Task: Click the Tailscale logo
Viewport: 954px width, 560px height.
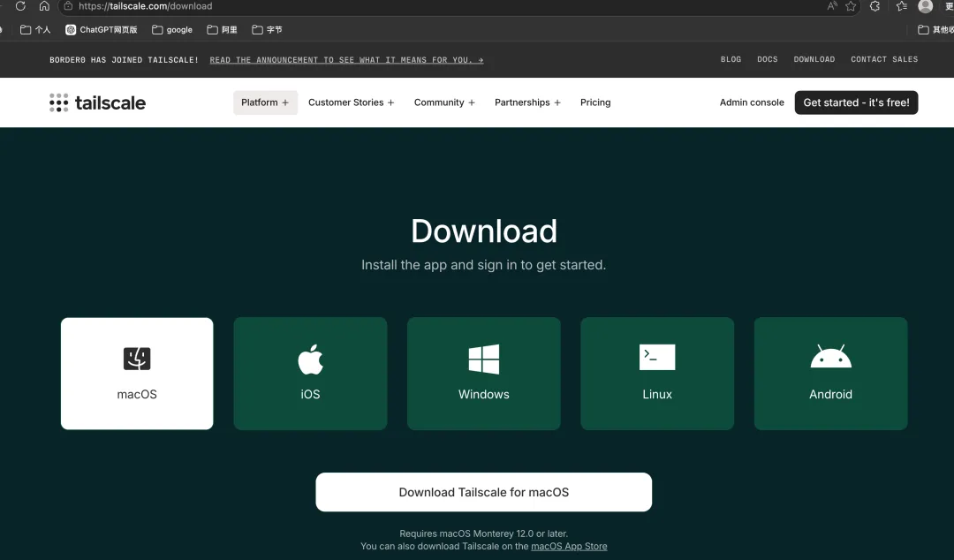Action: click(97, 102)
